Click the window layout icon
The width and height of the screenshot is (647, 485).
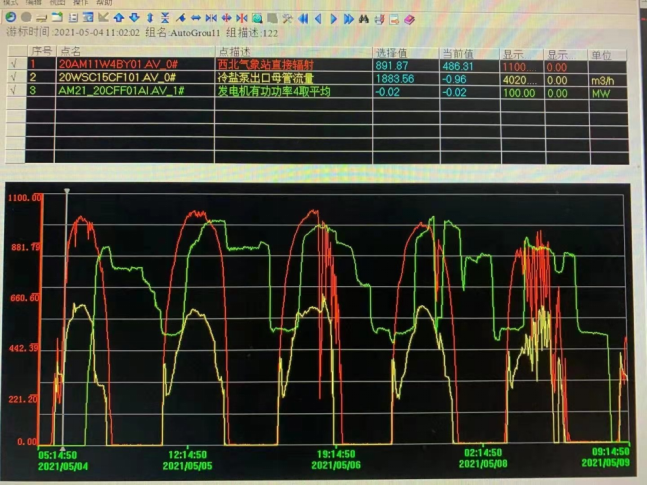(x=88, y=17)
